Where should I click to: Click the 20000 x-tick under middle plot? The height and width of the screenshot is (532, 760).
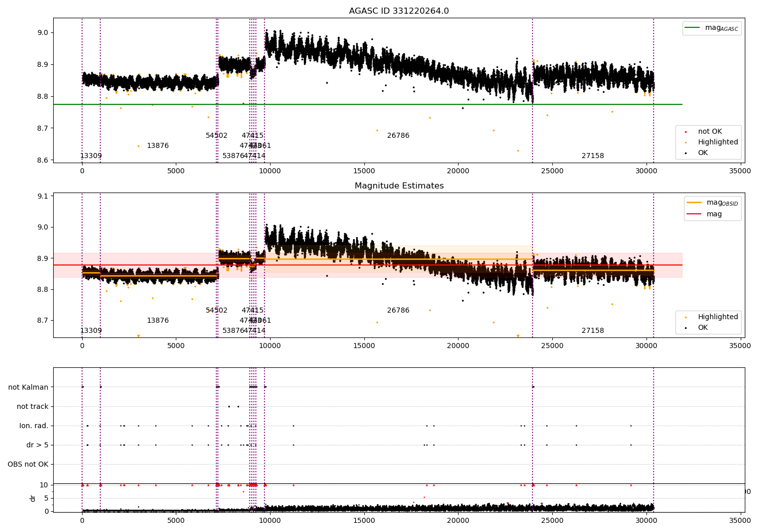click(x=458, y=346)
